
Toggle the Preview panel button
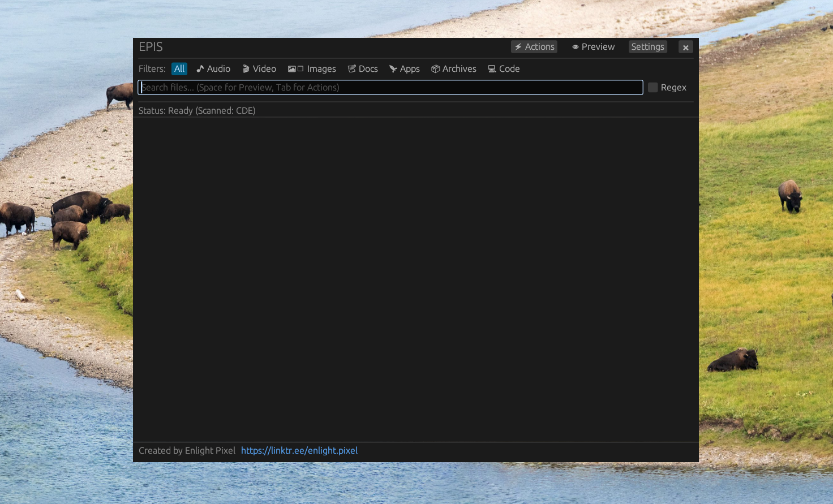(593, 47)
